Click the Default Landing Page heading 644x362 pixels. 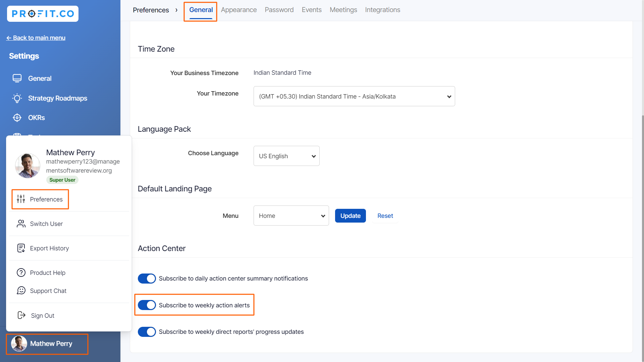(175, 189)
